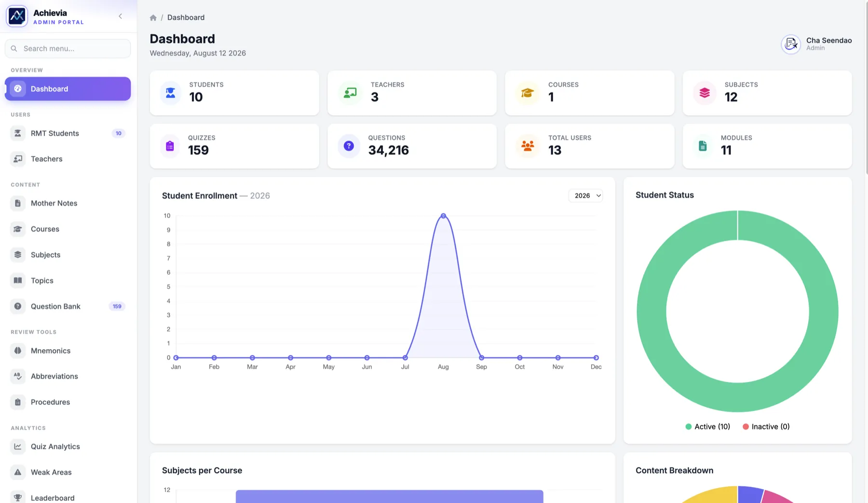Click the Aug peak data point
Viewport: 868px width, 503px height.
pyautogui.click(x=443, y=216)
